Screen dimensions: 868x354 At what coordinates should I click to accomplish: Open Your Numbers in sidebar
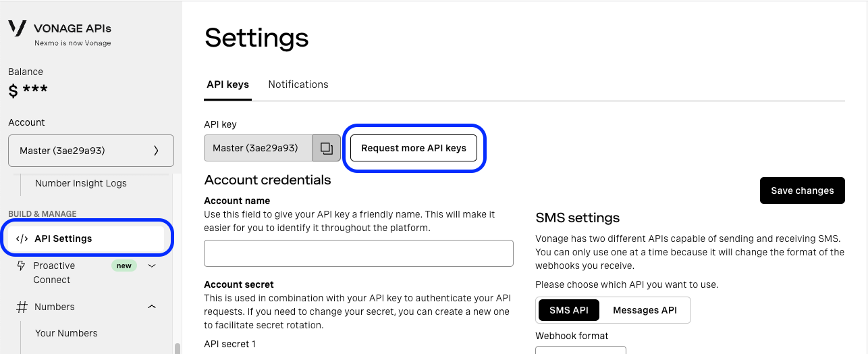point(66,333)
